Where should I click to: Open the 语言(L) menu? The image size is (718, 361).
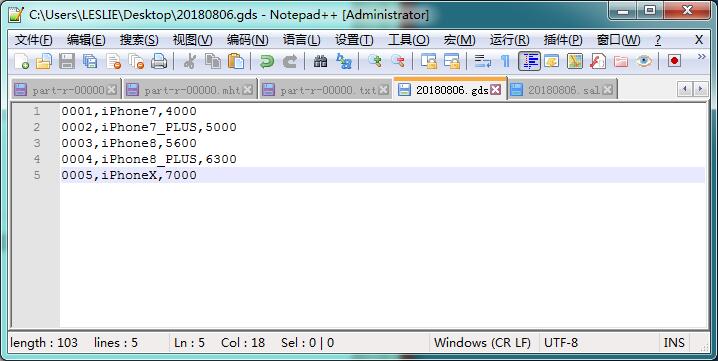(x=301, y=40)
